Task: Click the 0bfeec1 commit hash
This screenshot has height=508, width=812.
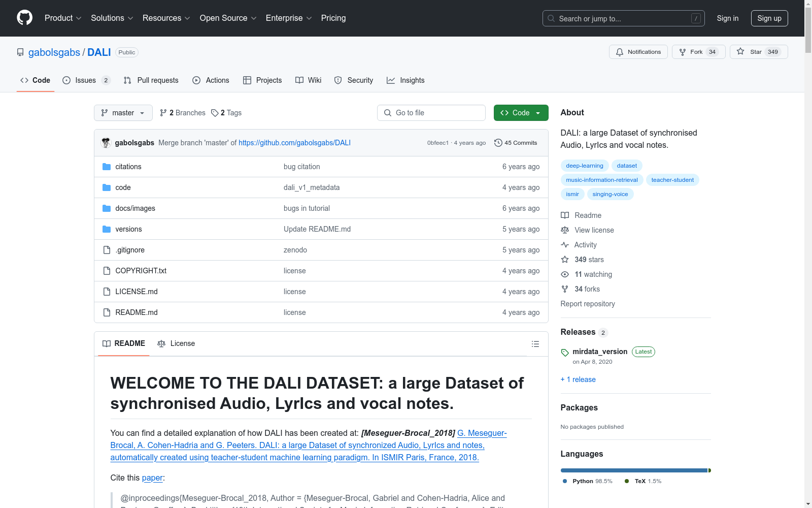Action: (437, 143)
